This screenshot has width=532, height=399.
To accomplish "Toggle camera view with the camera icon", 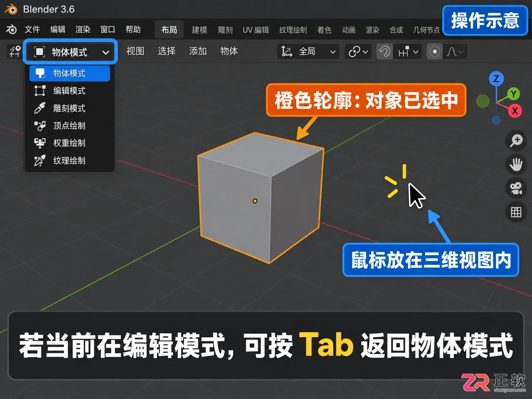I will click(x=516, y=188).
